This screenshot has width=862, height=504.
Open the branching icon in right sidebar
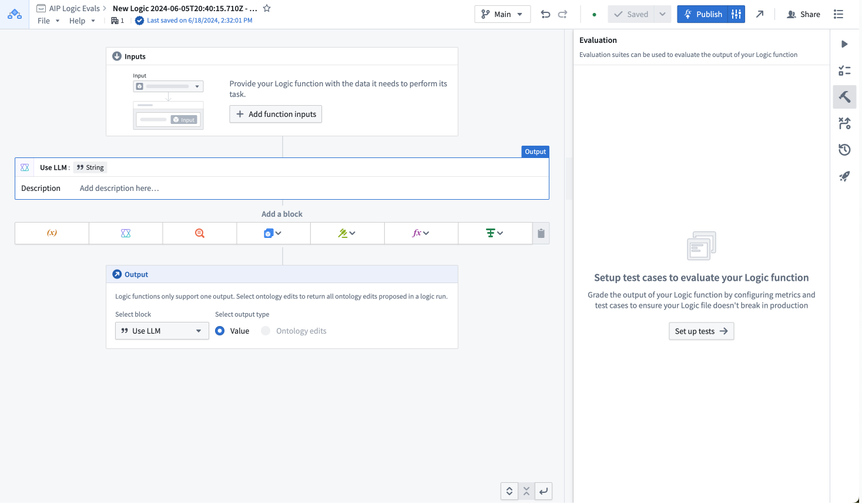click(x=844, y=123)
